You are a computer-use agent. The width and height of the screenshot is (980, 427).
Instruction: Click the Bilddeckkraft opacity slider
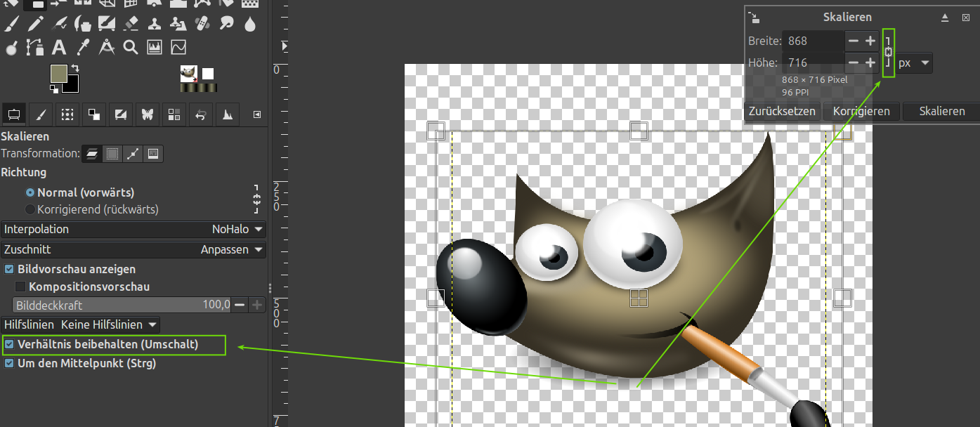[x=123, y=305]
